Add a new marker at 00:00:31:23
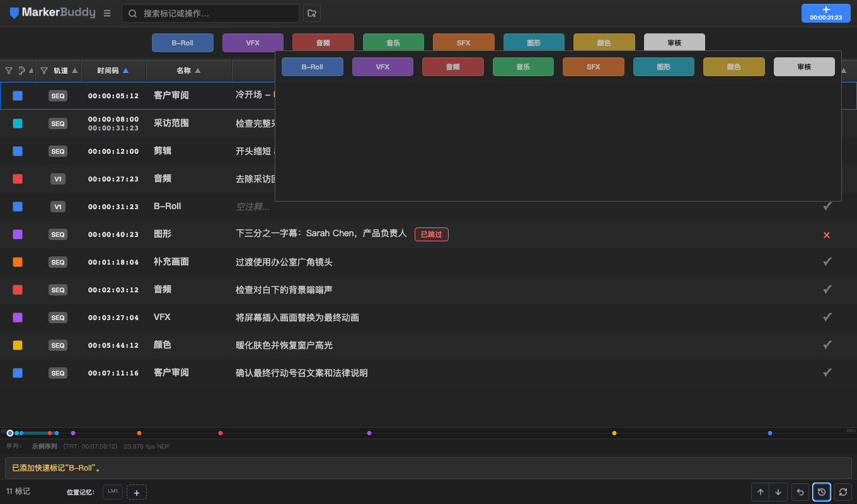 pos(825,13)
